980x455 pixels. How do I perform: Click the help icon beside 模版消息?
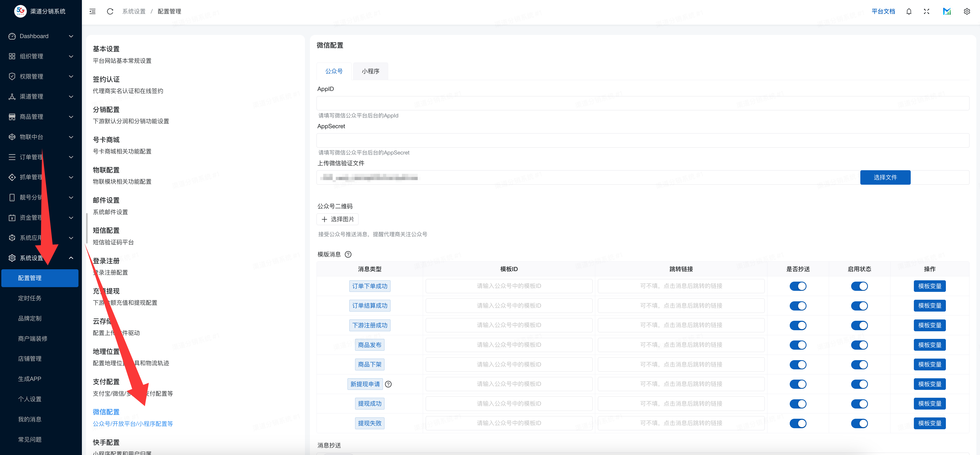pyautogui.click(x=348, y=254)
